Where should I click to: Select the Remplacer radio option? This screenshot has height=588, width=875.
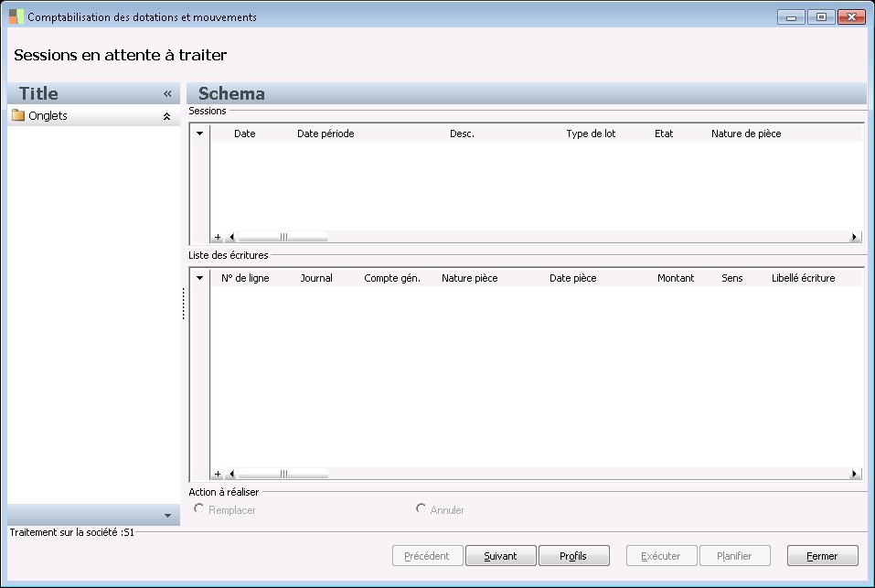coord(198,508)
